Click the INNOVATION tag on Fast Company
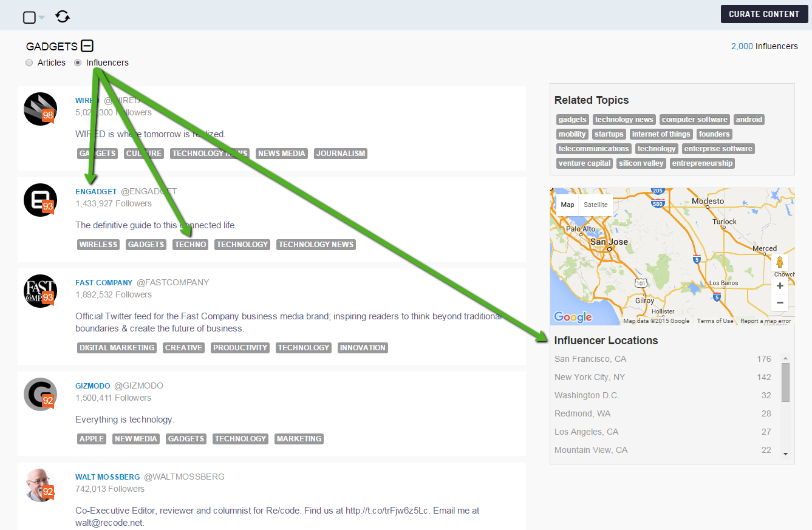 coord(363,348)
